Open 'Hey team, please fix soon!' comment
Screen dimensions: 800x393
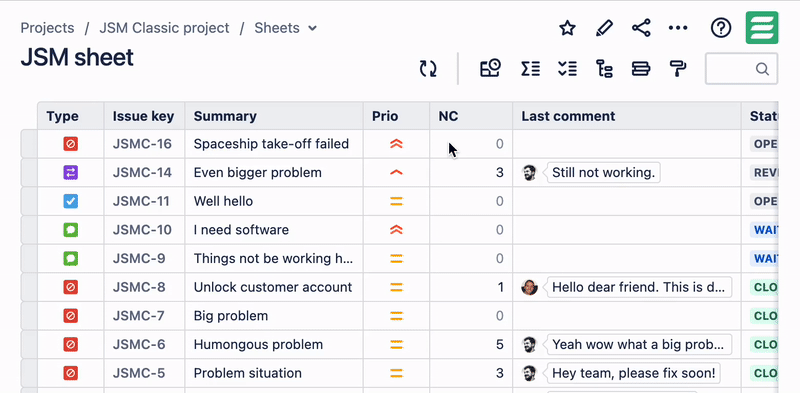tap(633, 373)
